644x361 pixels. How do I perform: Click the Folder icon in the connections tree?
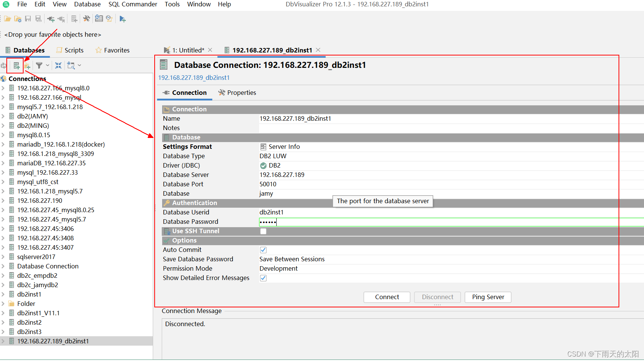pyautogui.click(x=12, y=304)
